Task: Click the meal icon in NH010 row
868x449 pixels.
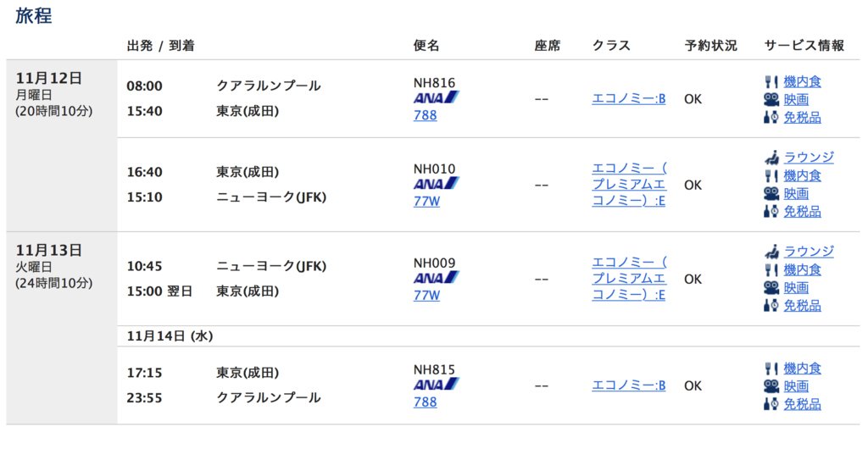Action: coord(771,176)
